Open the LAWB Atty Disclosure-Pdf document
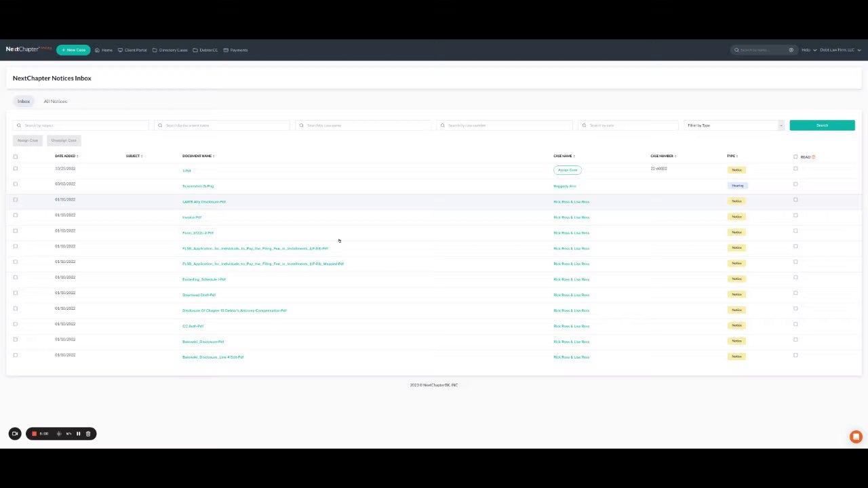This screenshot has width=868, height=488. [204, 202]
